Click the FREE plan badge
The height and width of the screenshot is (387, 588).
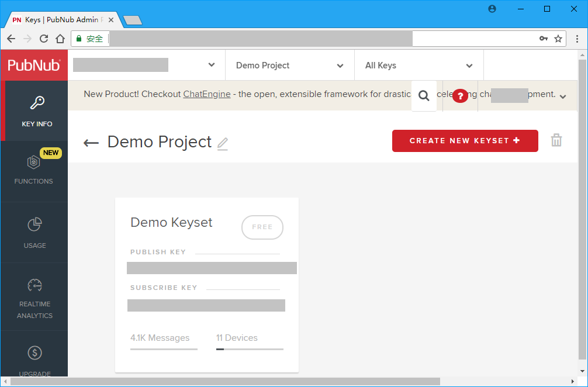tap(262, 227)
